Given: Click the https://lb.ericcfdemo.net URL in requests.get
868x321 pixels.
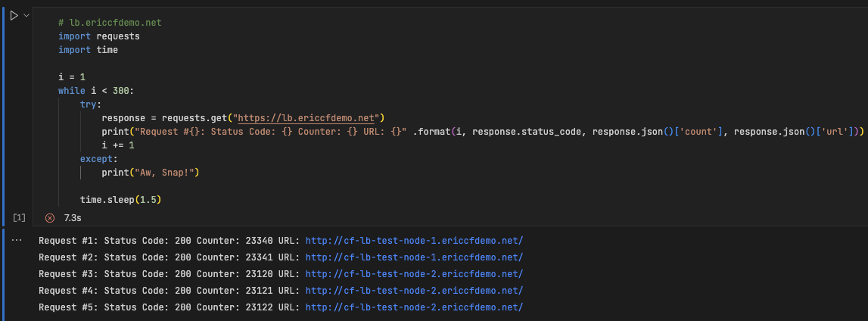Looking at the screenshot, I should pos(309,117).
